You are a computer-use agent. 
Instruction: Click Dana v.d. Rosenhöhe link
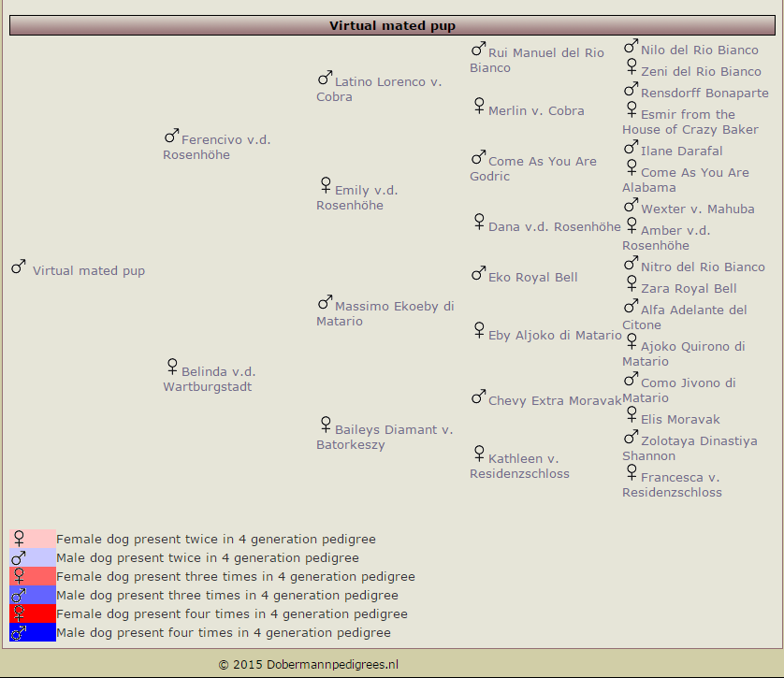(555, 226)
